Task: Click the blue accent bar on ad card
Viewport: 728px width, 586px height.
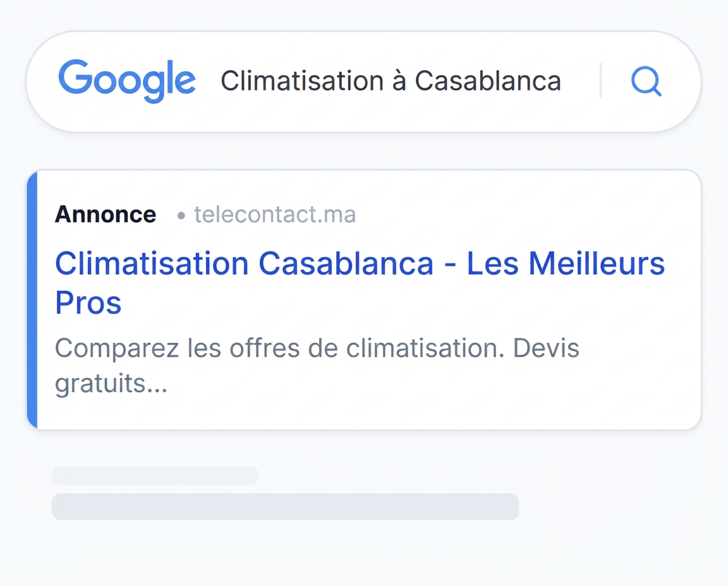Action: coord(32,300)
